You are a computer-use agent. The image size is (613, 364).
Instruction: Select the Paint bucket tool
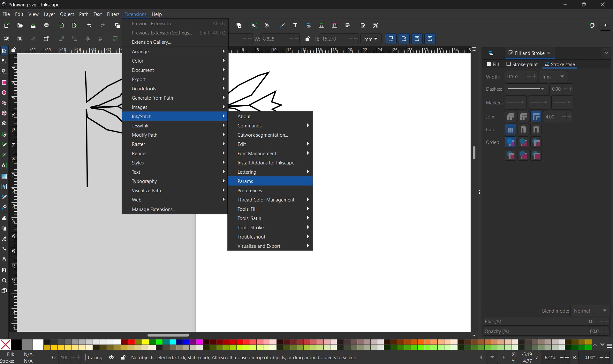4,207
